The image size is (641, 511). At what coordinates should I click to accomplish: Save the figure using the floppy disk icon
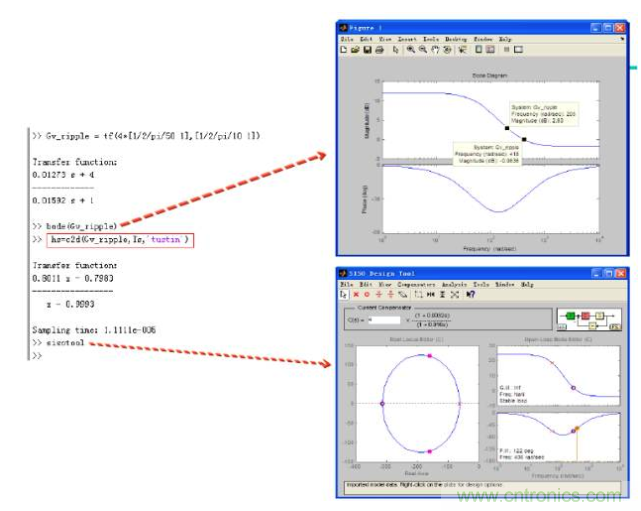click(367, 48)
